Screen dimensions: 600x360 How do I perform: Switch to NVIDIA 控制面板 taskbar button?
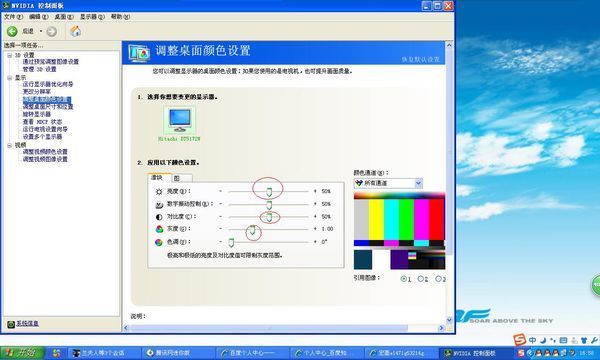(474, 353)
